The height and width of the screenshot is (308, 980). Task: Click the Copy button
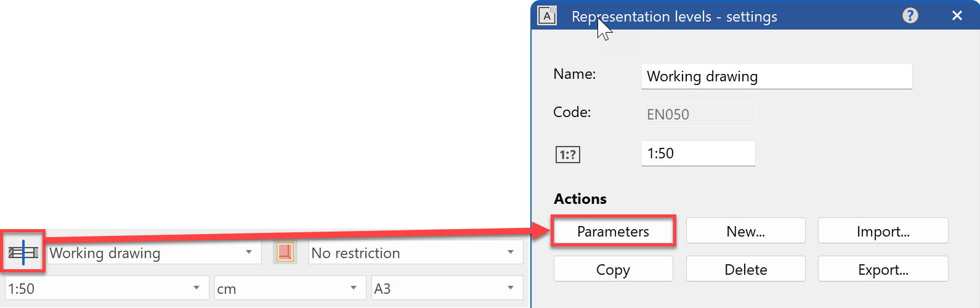click(x=613, y=270)
